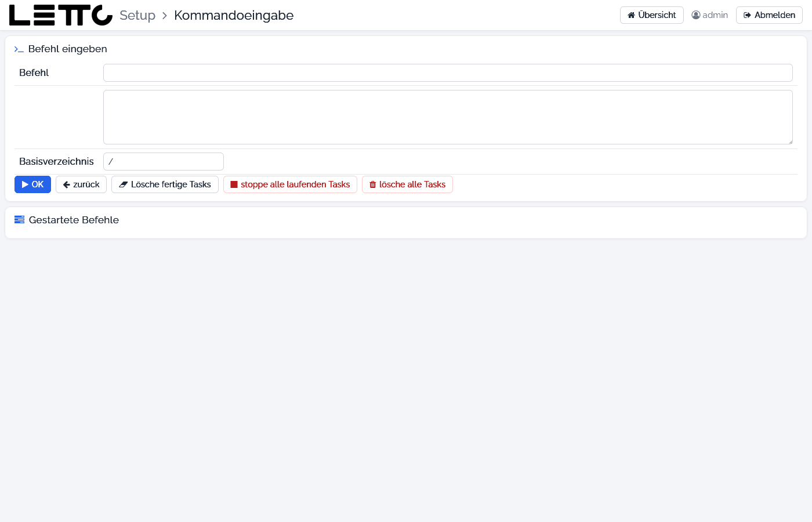
Task: Log out with the Abmelden button
Action: pos(769,15)
